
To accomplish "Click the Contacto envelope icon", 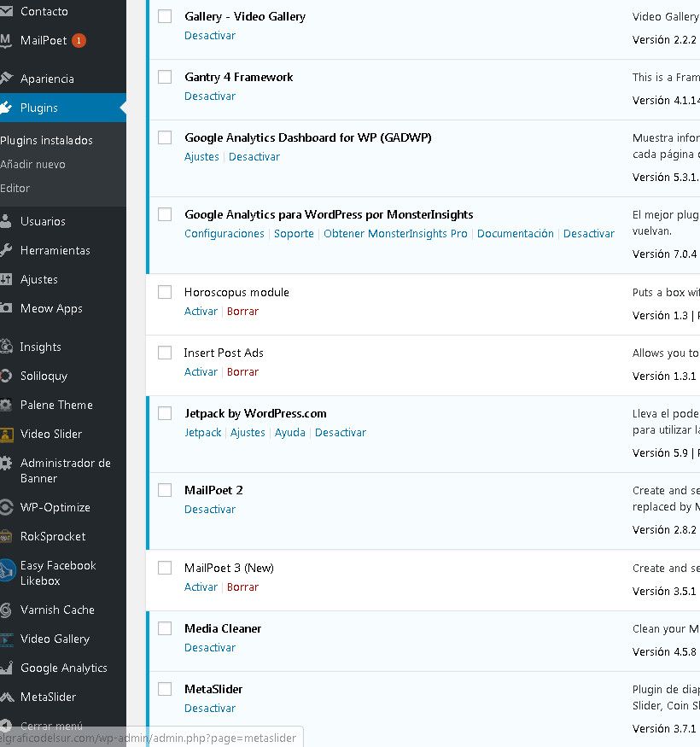I will (x=6, y=11).
